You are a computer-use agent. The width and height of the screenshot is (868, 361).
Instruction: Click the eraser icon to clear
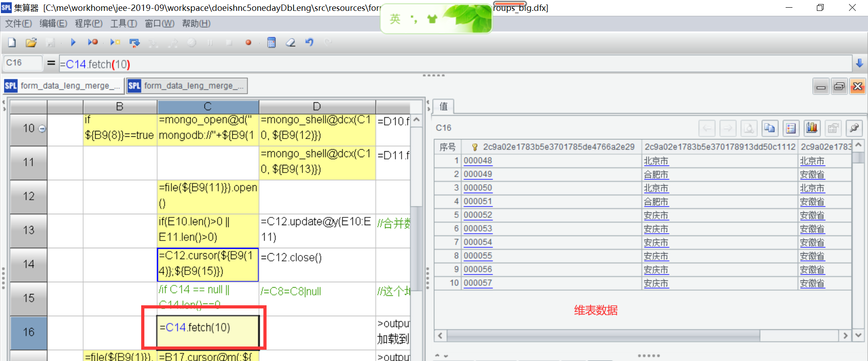pos(291,43)
